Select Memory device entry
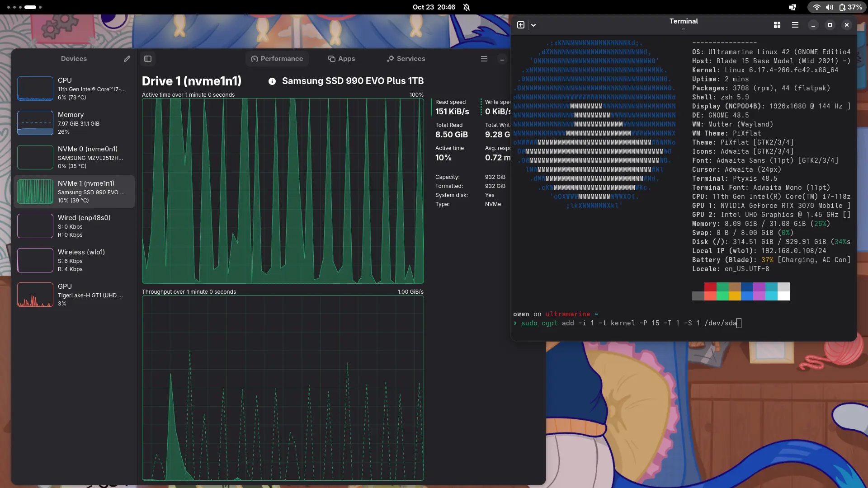Image resolution: width=868 pixels, height=488 pixels. click(x=74, y=123)
